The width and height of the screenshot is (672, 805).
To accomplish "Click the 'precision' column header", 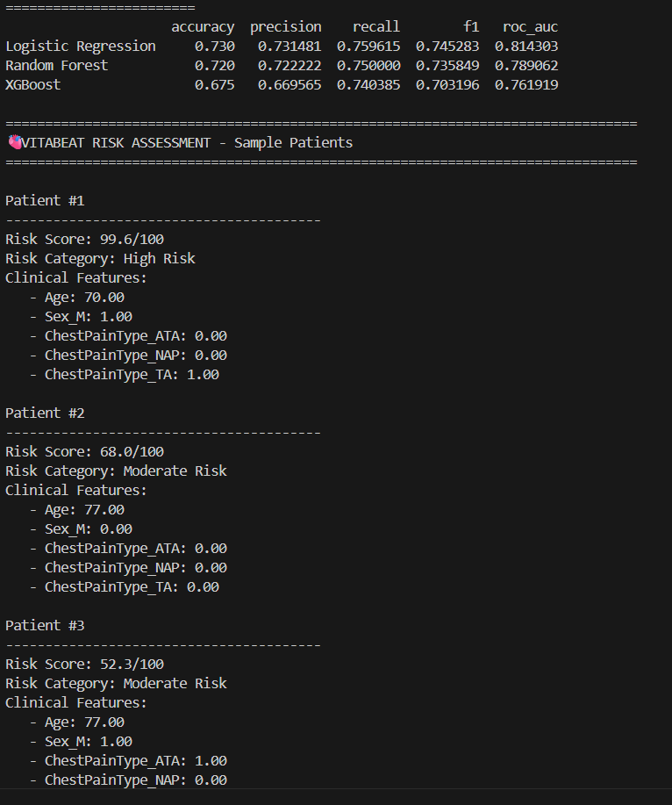I will click(286, 26).
